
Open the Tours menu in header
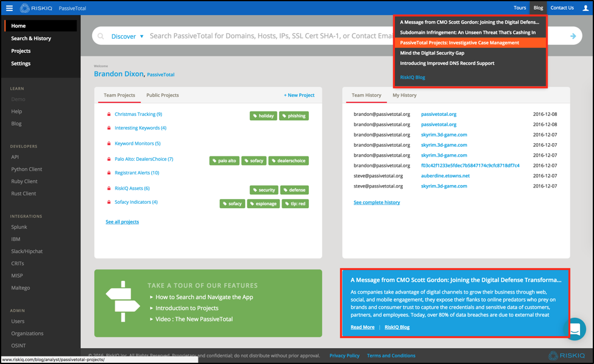tap(520, 7)
